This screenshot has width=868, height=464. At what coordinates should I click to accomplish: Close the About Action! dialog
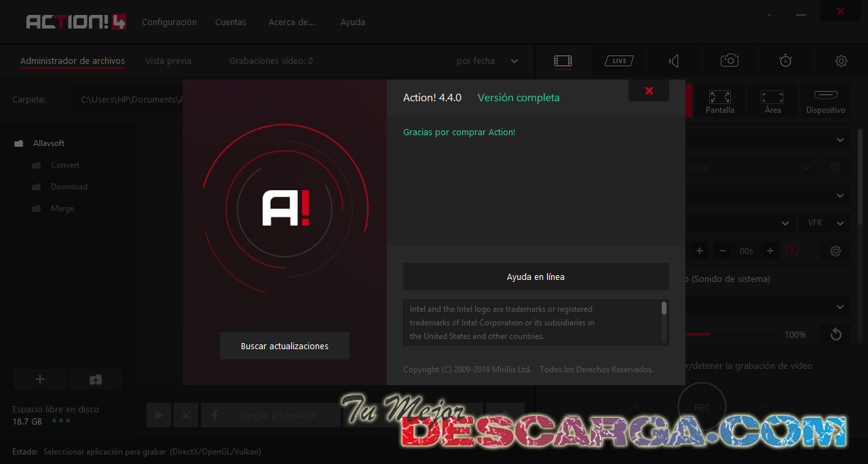(x=649, y=90)
